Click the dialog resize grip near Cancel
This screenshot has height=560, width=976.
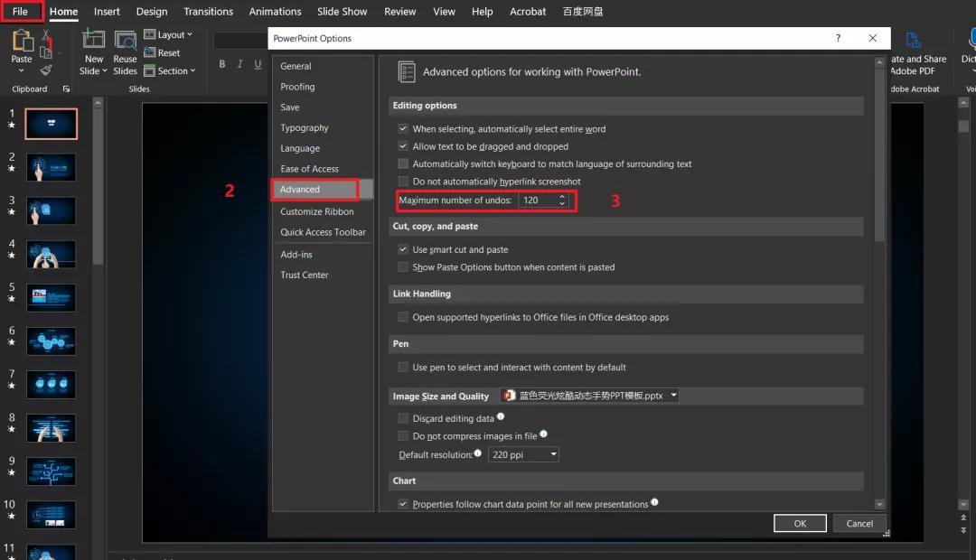coord(887,533)
